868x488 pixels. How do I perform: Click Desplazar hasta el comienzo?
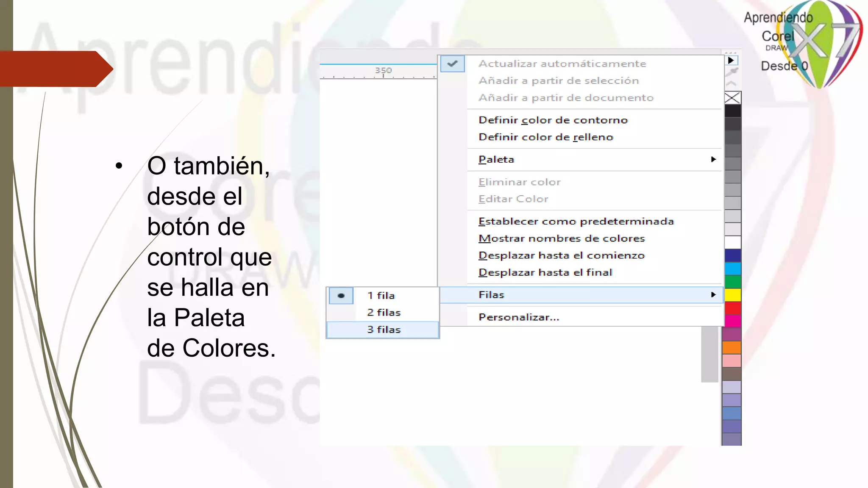[562, 255]
